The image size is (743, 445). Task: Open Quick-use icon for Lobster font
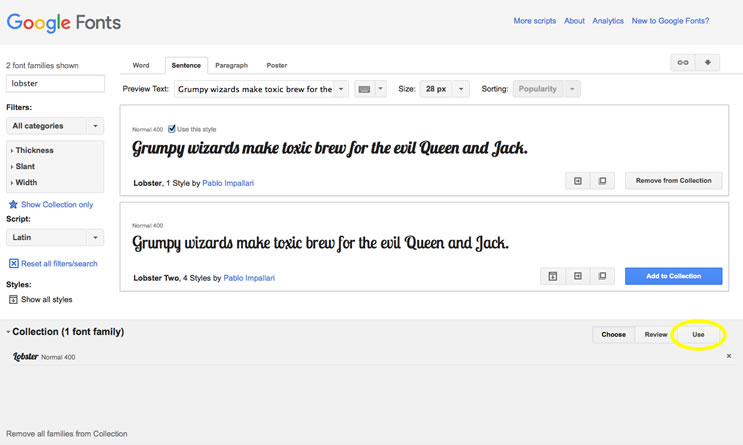click(x=577, y=181)
